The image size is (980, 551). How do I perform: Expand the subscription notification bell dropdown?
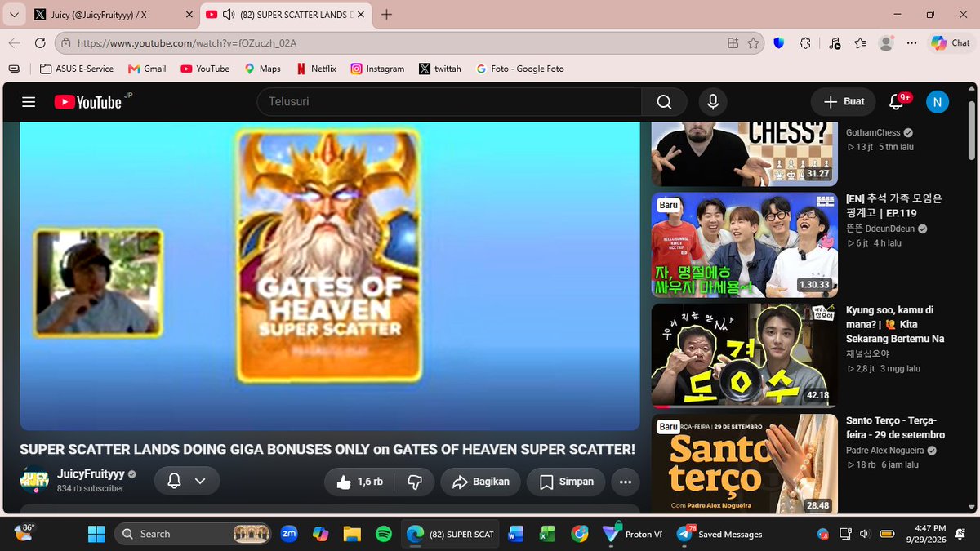click(x=186, y=481)
